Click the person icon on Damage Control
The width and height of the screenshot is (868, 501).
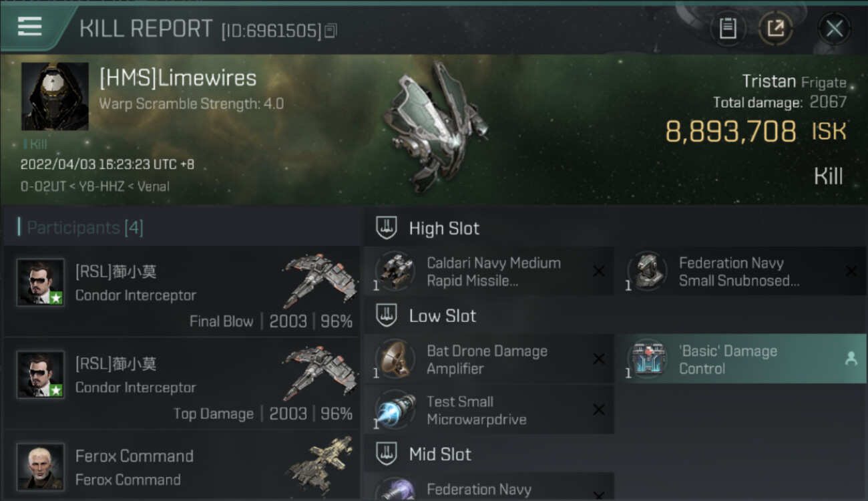pyautogui.click(x=851, y=359)
